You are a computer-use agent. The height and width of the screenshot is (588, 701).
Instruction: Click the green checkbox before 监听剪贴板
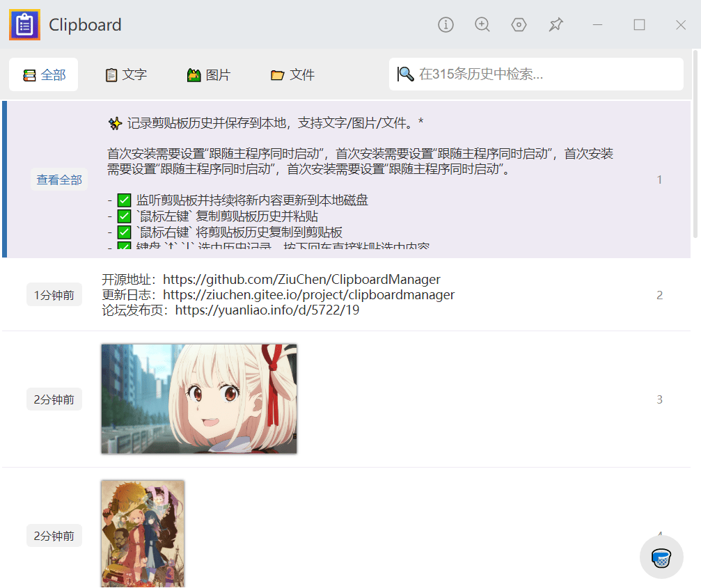[125, 200]
